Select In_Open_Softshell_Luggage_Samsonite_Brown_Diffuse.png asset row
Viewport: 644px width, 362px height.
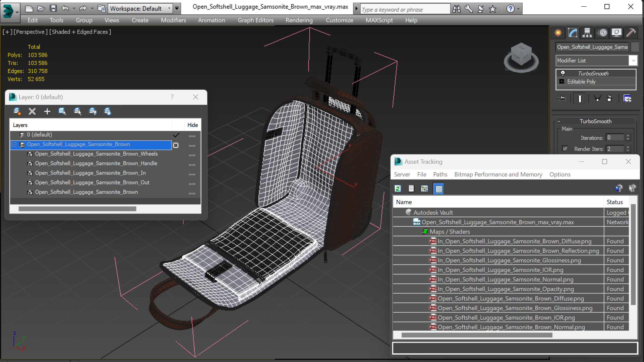pyautogui.click(x=511, y=241)
